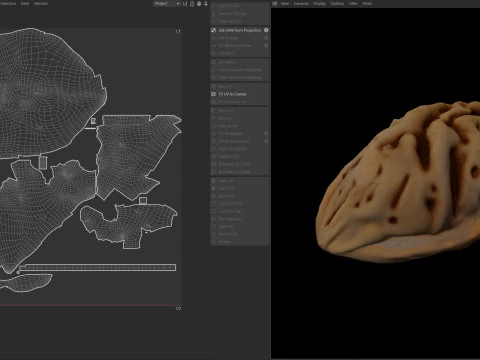Click the '1,1' UV corner label
This screenshot has height=360, width=480.
pyautogui.click(x=178, y=31)
